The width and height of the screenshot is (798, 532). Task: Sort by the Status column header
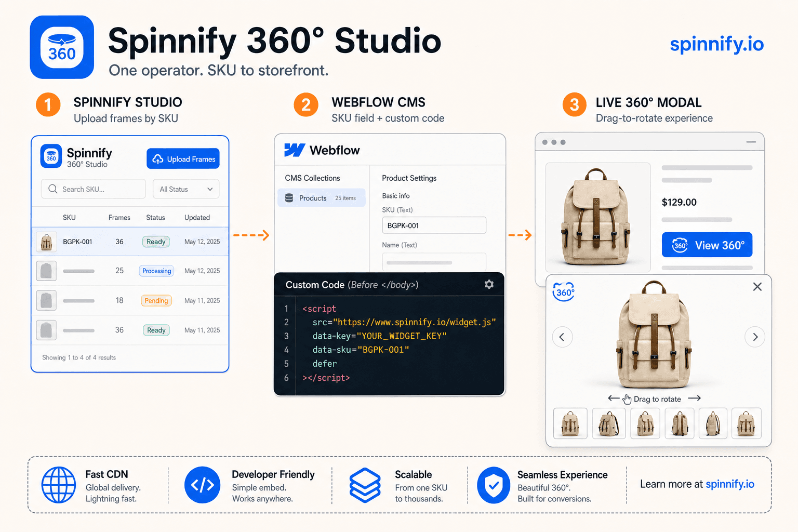point(155,218)
